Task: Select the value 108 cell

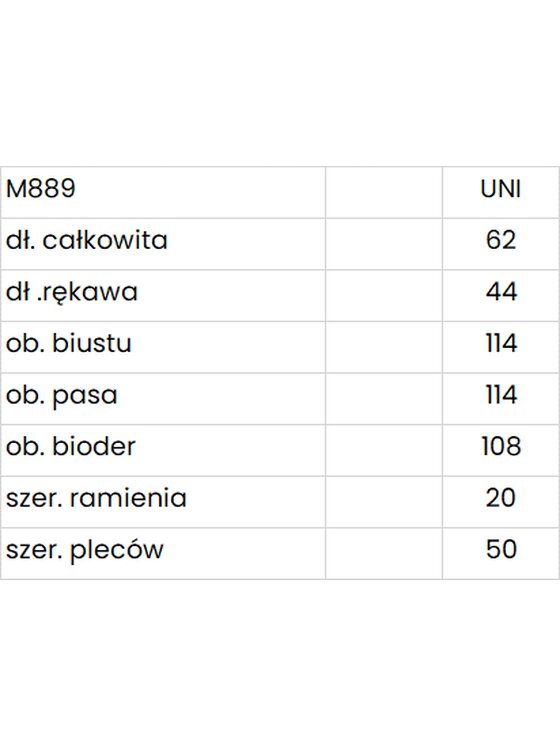Action: 501,450
